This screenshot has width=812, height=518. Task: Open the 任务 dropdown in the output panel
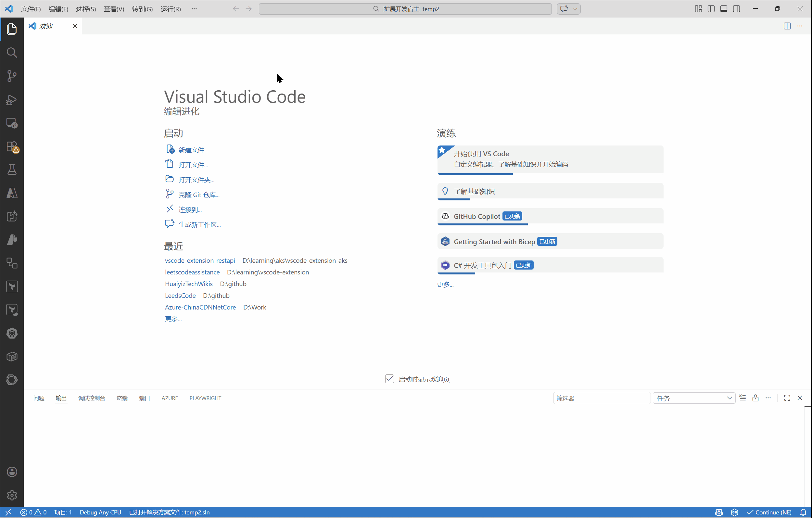[693, 398]
